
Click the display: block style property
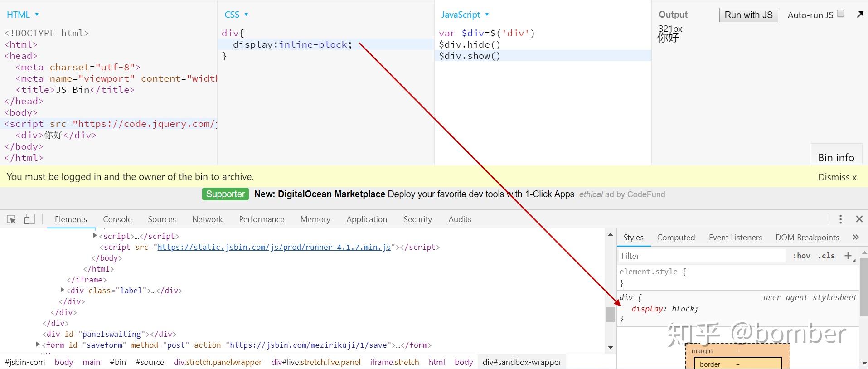click(x=664, y=309)
